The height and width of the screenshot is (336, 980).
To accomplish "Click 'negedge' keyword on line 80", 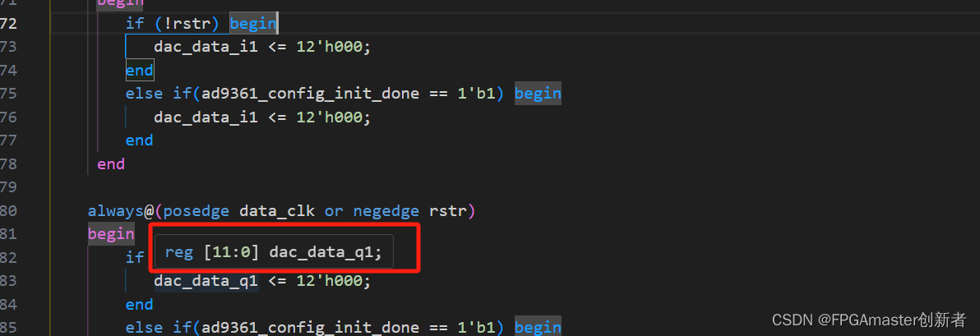I will 386,210.
